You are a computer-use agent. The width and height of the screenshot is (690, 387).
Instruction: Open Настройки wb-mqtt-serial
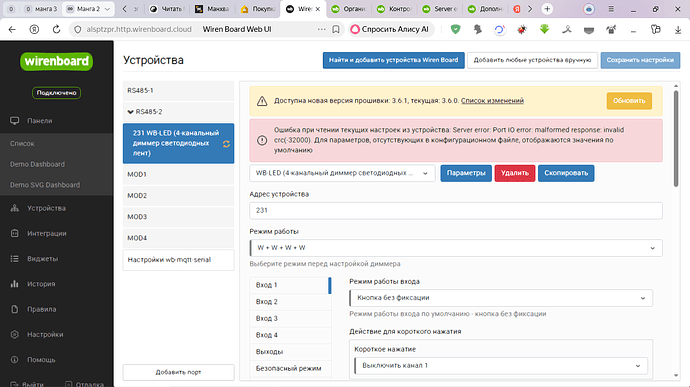[x=178, y=260]
